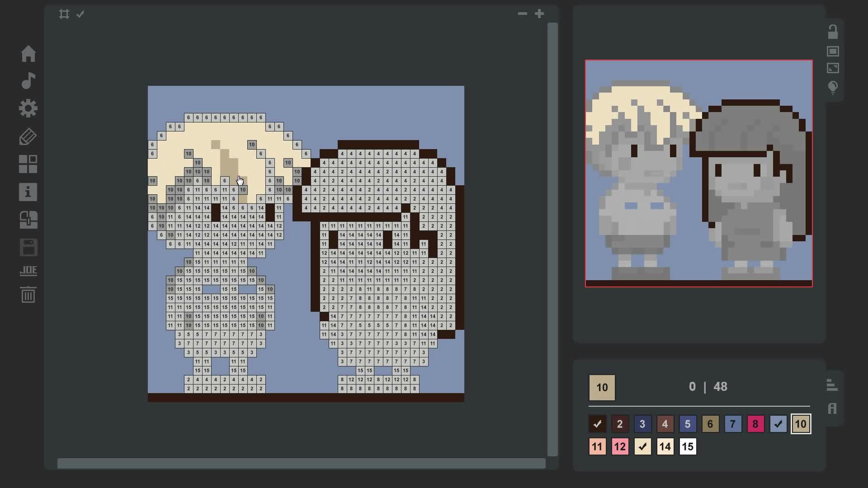Viewport: 868px width, 488px height.
Task: Click the home icon in sidebar
Action: (28, 54)
